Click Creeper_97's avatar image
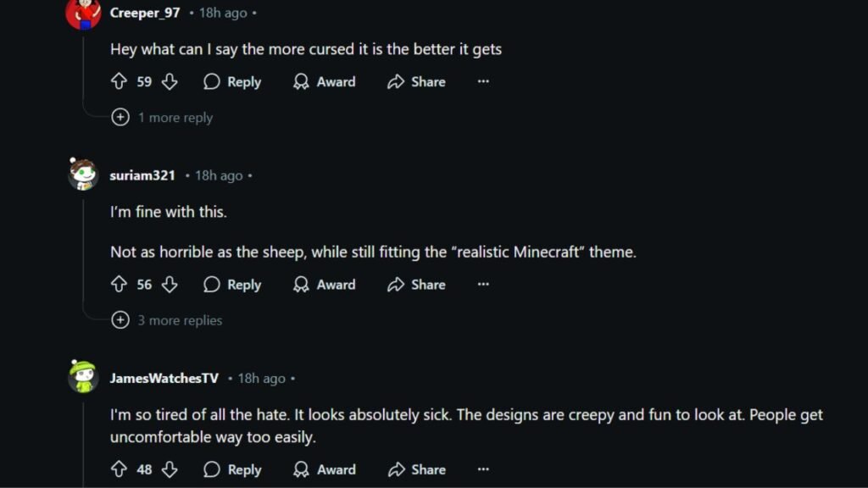868x488 pixels. (83, 13)
